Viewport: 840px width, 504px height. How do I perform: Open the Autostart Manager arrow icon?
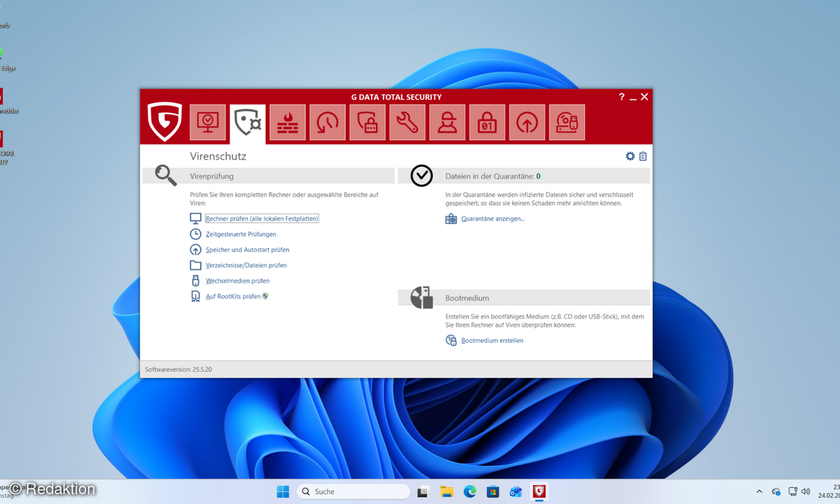point(526,122)
